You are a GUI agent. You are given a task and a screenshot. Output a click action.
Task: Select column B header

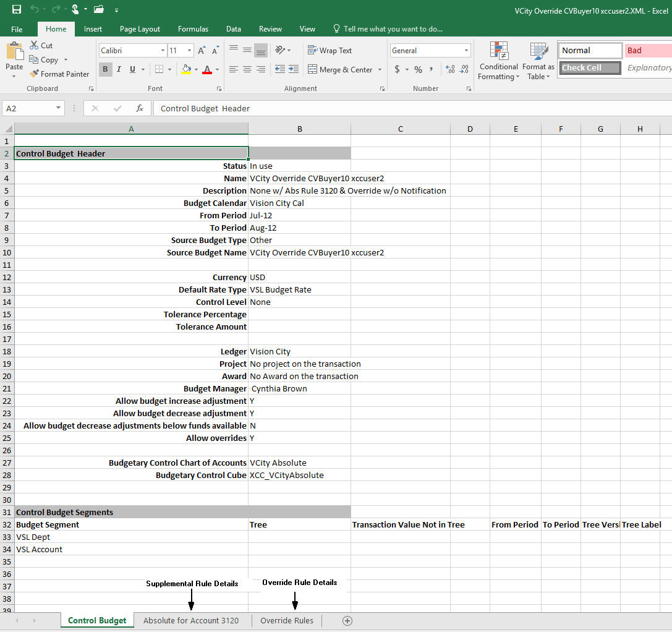[x=300, y=129]
